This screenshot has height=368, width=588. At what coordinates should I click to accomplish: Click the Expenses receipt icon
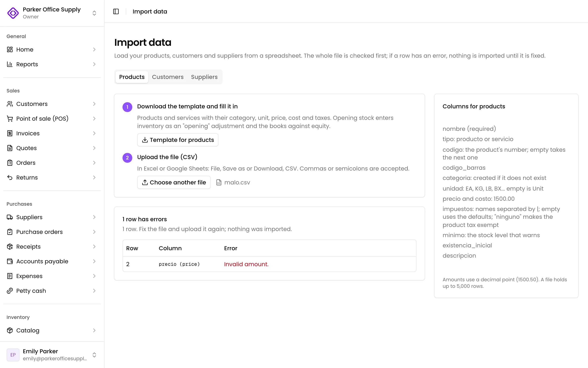point(10,276)
